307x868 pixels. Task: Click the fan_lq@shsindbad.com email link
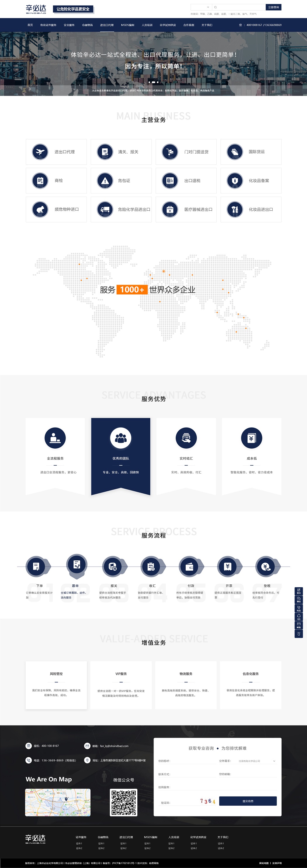click(x=114, y=746)
